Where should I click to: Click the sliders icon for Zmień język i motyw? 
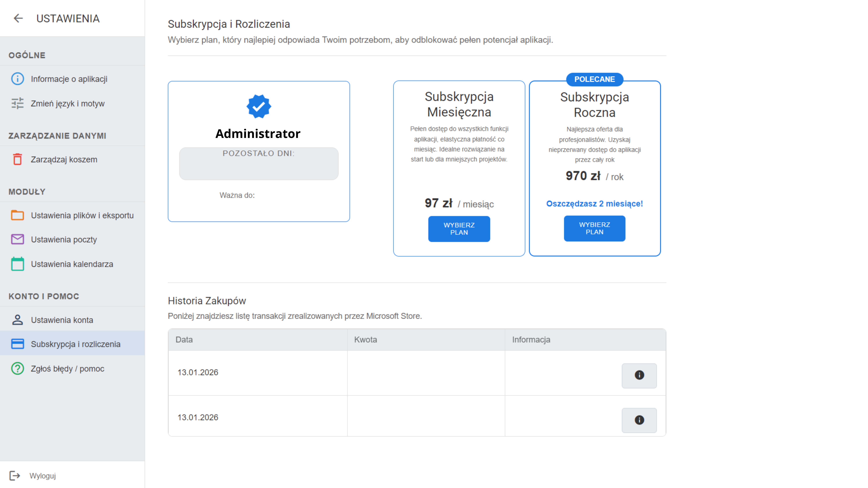point(18,103)
